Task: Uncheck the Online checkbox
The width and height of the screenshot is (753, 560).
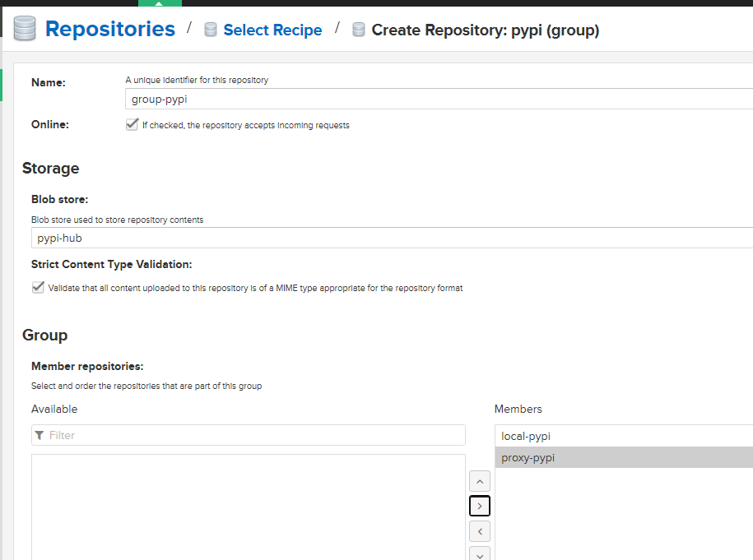Action: (132, 124)
